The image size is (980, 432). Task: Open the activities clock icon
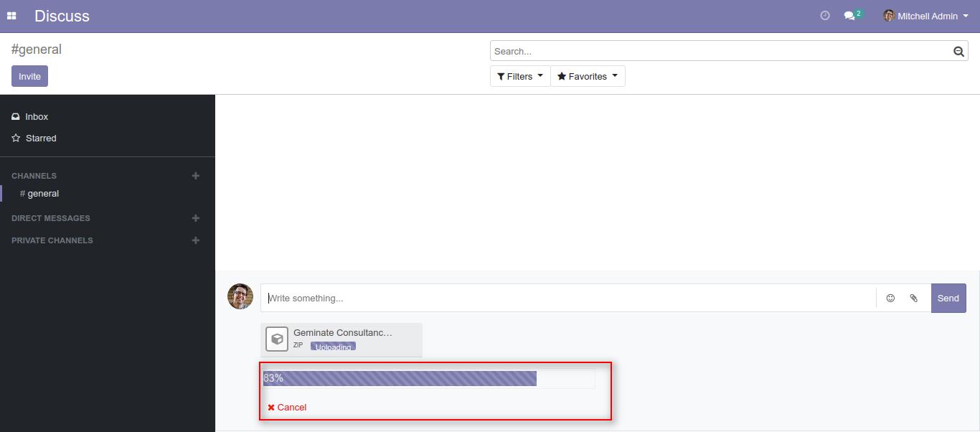pyautogui.click(x=825, y=16)
